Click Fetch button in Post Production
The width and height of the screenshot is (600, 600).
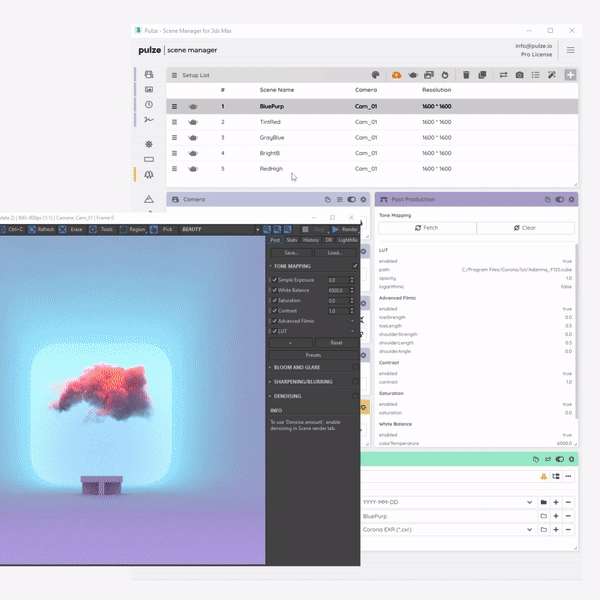(427, 228)
